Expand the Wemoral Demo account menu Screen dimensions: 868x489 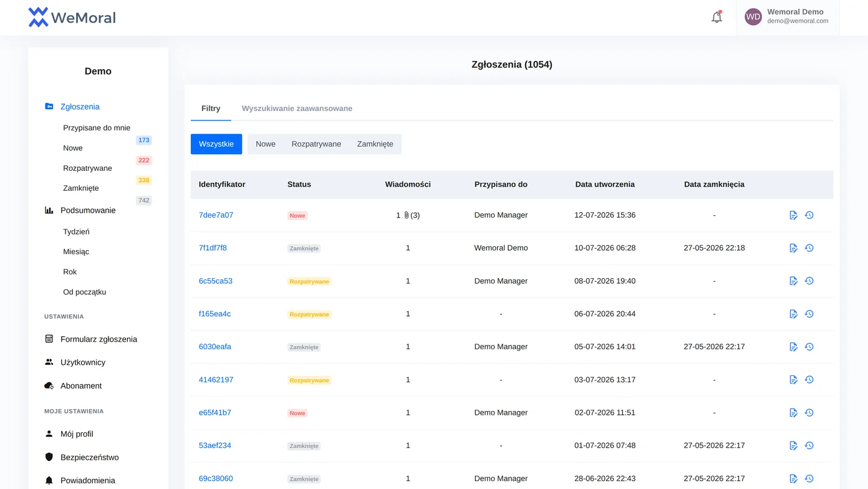click(x=788, y=17)
